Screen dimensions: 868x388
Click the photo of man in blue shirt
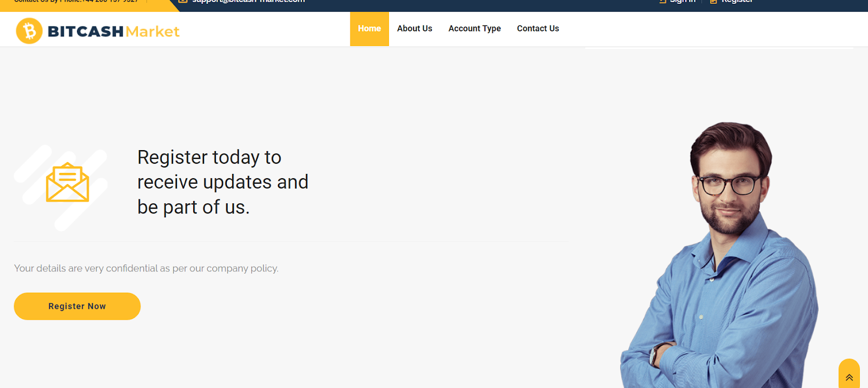pyautogui.click(x=720, y=255)
